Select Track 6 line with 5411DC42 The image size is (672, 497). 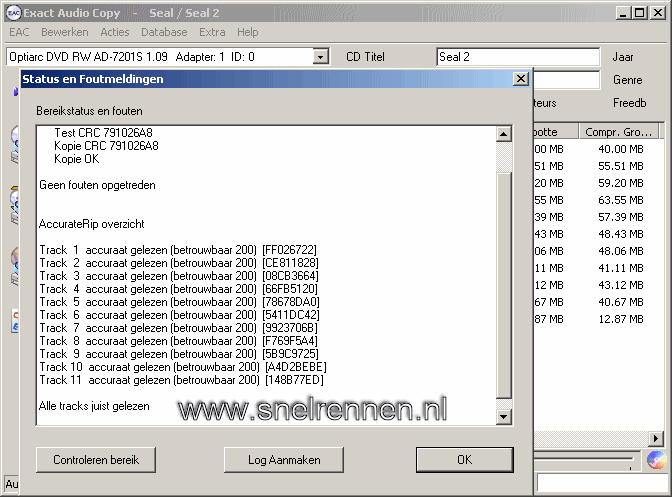tap(180, 315)
